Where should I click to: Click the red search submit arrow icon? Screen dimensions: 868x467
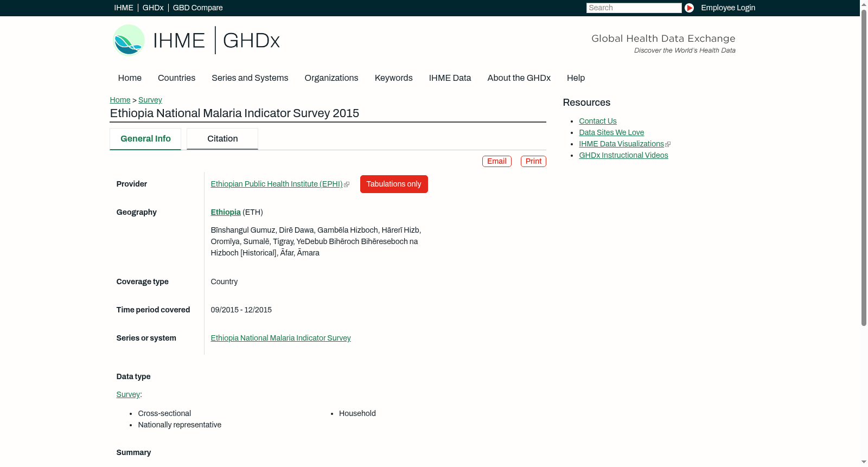tap(689, 8)
